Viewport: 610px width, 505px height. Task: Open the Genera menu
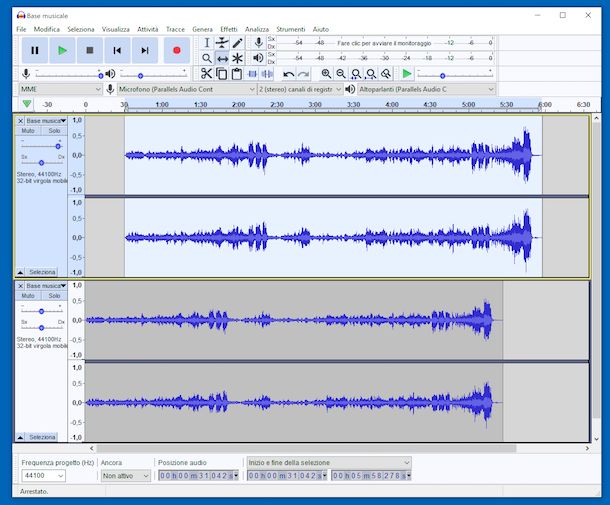pyautogui.click(x=202, y=29)
